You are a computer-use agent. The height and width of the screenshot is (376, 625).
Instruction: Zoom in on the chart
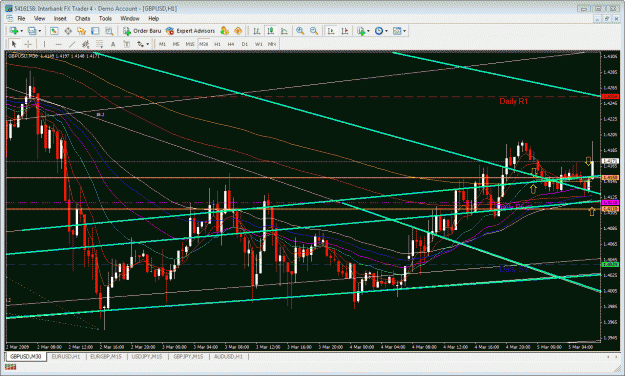pos(300,31)
